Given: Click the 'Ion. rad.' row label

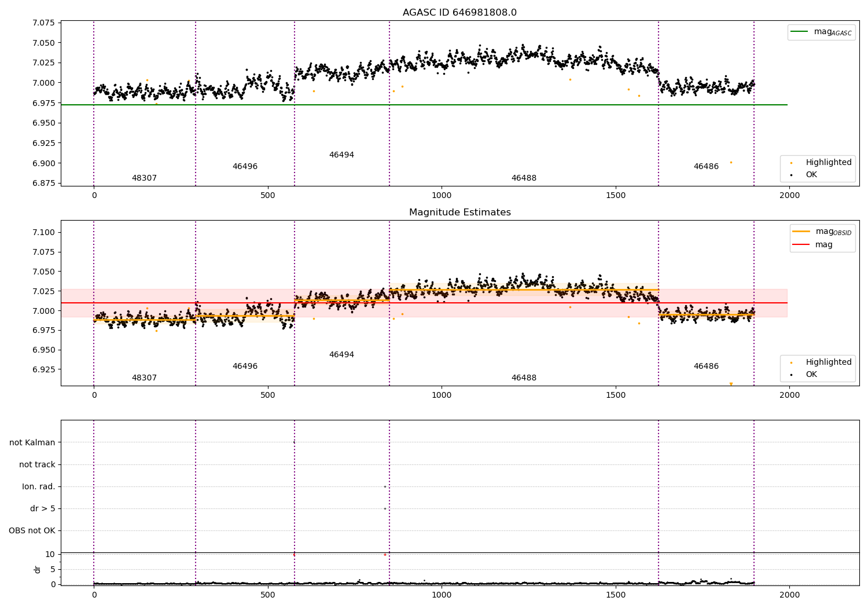Looking at the screenshot, I should [39, 487].
